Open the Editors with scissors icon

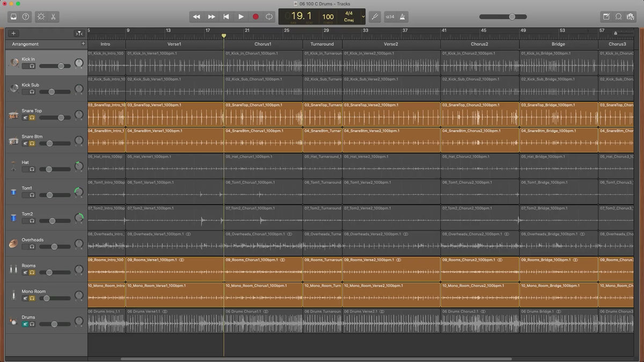54,17
